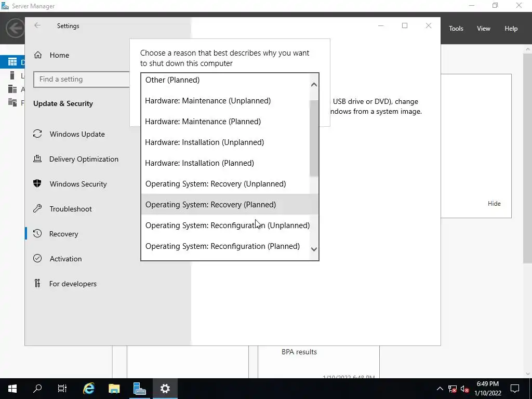This screenshot has width=532, height=399.
Task: Click BPA results in Server Manager
Action: pos(299,352)
